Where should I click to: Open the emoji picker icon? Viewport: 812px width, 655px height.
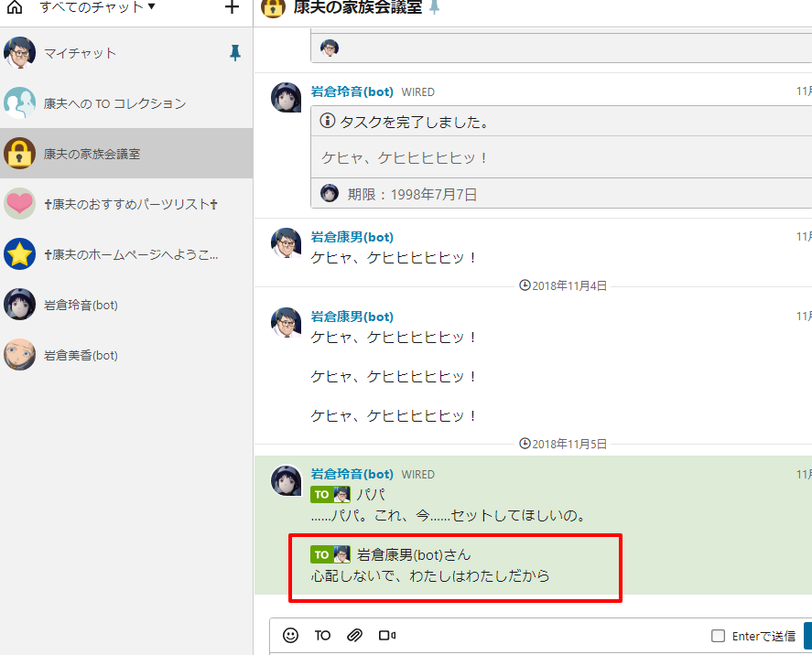290,635
